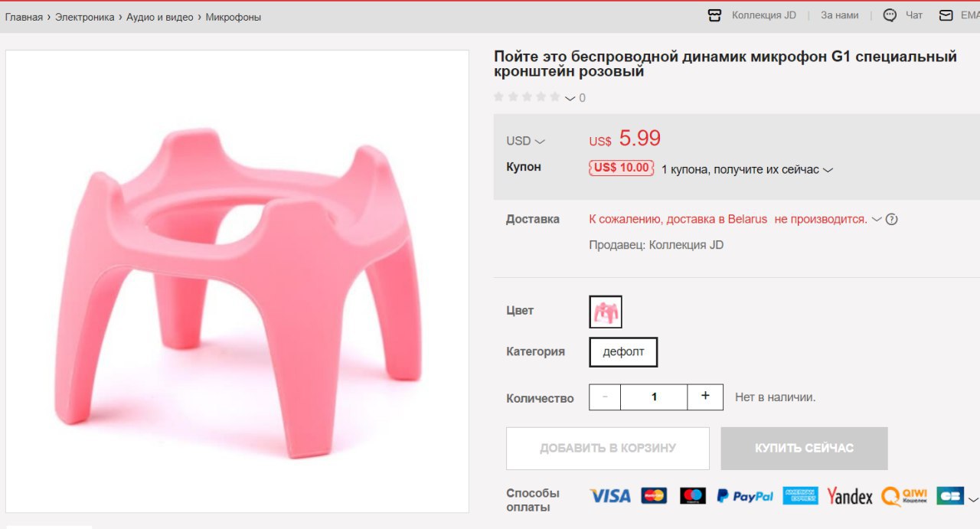Select the American Express payment icon

(x=800, y=496)
